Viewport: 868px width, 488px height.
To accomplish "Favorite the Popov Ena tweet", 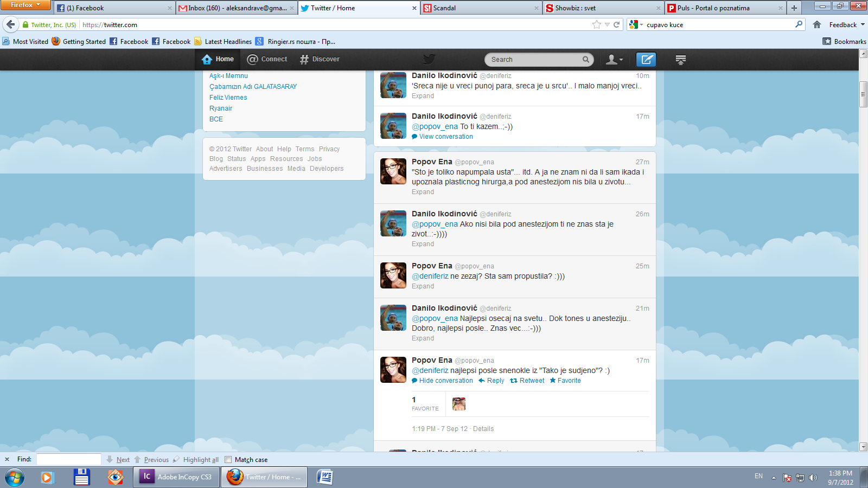I will (x=565, y=381).
